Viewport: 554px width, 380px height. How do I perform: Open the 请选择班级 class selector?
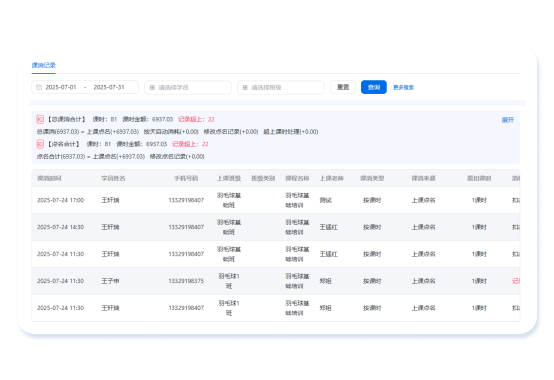pyautogui.click(x=281, y=88)
